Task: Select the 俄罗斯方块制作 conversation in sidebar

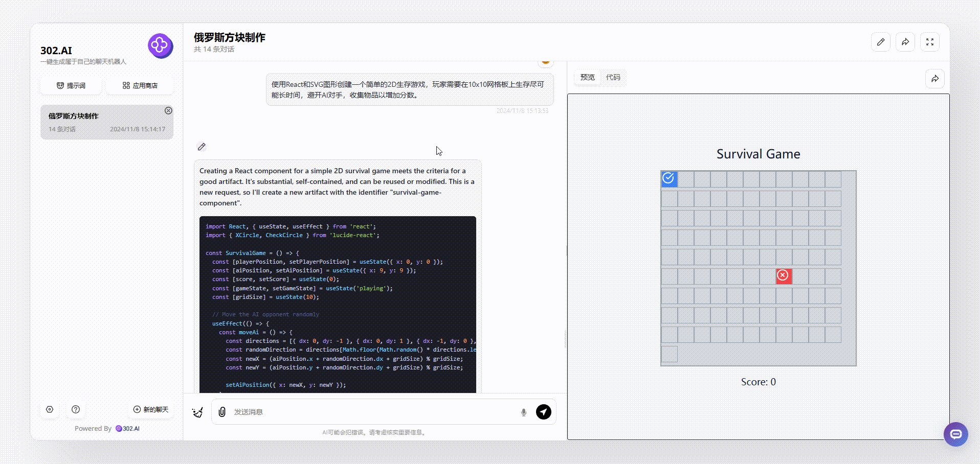Action: [x=107, y=122]
